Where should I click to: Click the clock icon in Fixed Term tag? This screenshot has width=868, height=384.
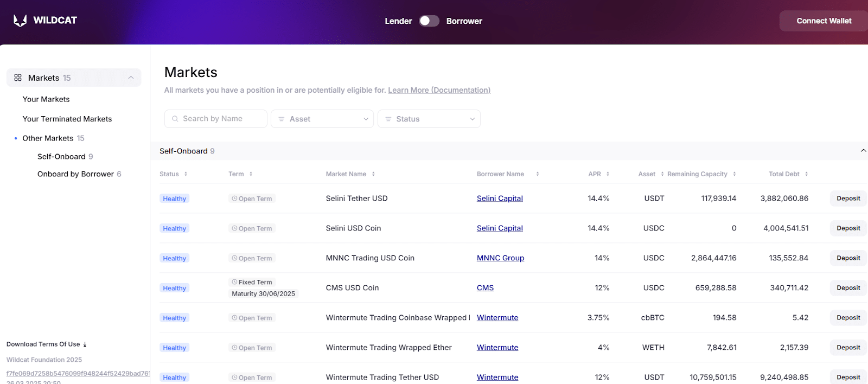click(x=234, y=282)
